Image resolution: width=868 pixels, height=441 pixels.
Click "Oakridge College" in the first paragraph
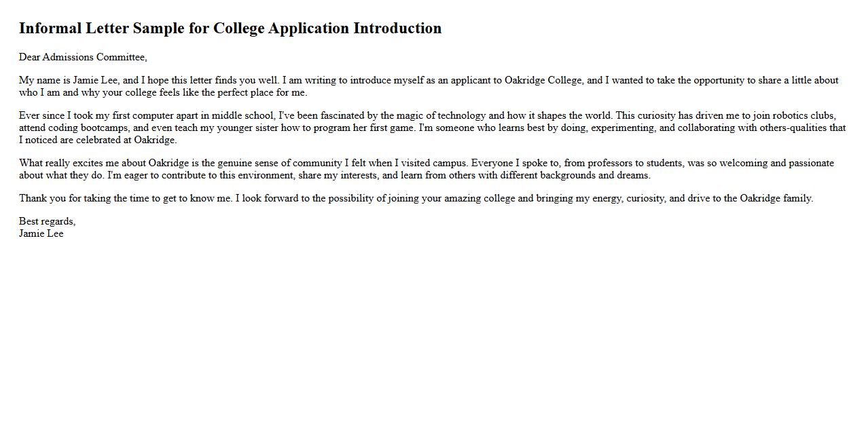543,80
